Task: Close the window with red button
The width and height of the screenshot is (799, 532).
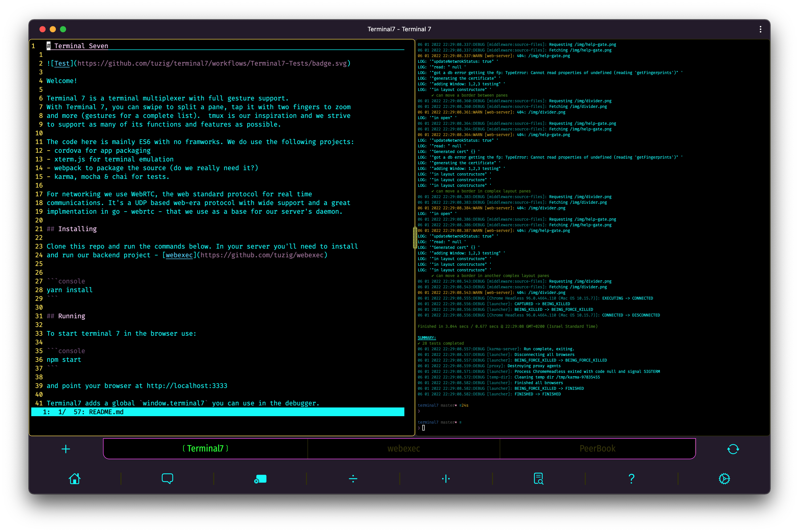Action: click(x=42, y=29)
